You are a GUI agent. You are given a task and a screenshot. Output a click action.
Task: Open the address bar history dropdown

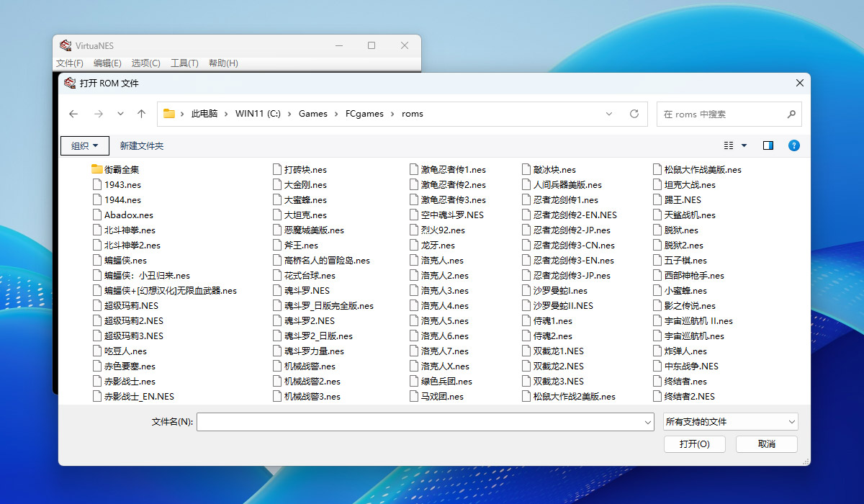609,114
